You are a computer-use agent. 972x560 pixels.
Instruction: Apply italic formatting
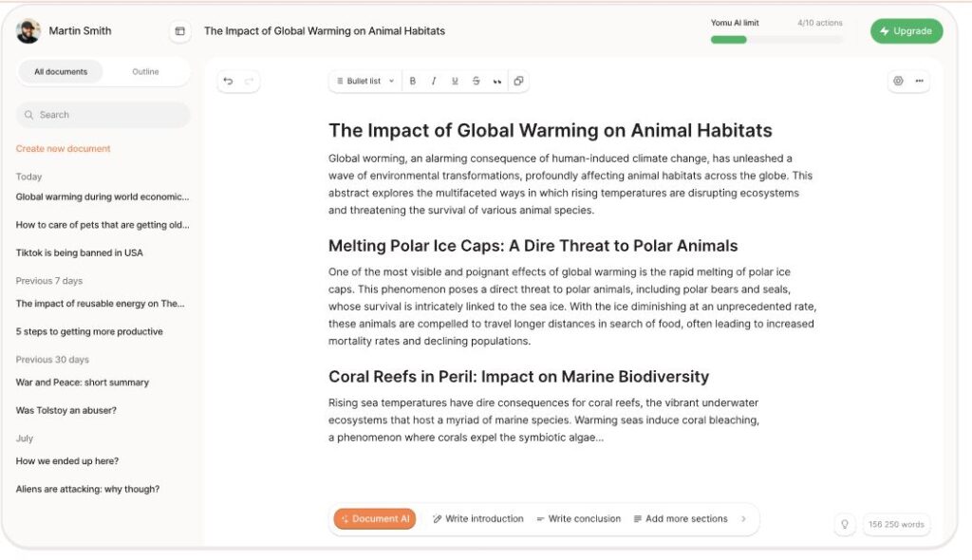(x=433, y=82)
